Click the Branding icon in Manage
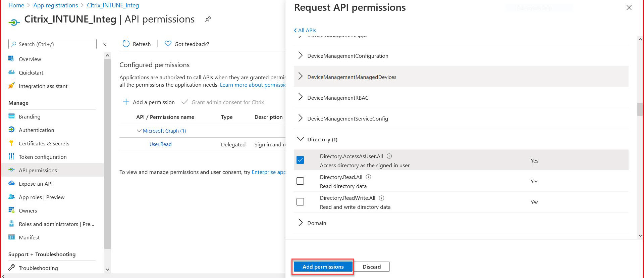 point(11,116)
